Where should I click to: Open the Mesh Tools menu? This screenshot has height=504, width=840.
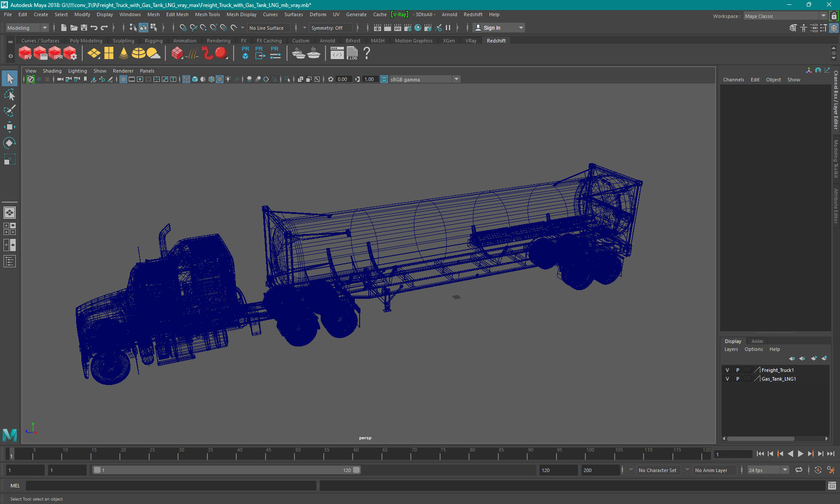pyautogui.click(x=207, y=14)
